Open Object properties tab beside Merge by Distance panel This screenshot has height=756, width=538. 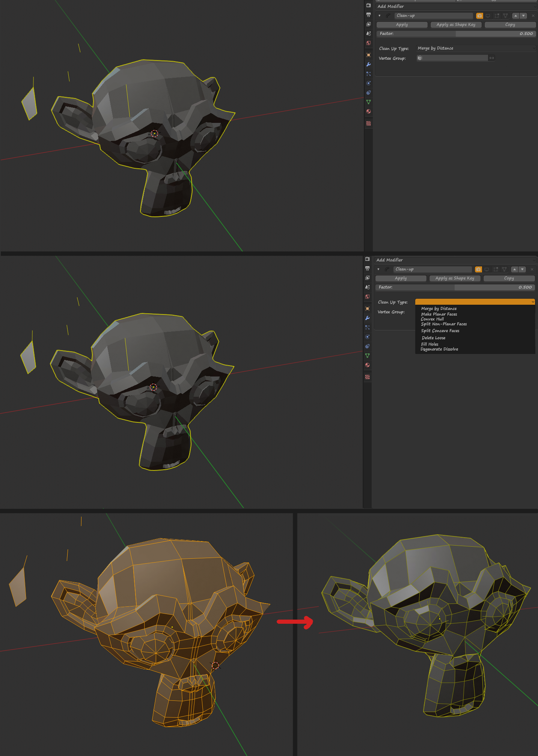pyautogui.click(x=368, y=55)
